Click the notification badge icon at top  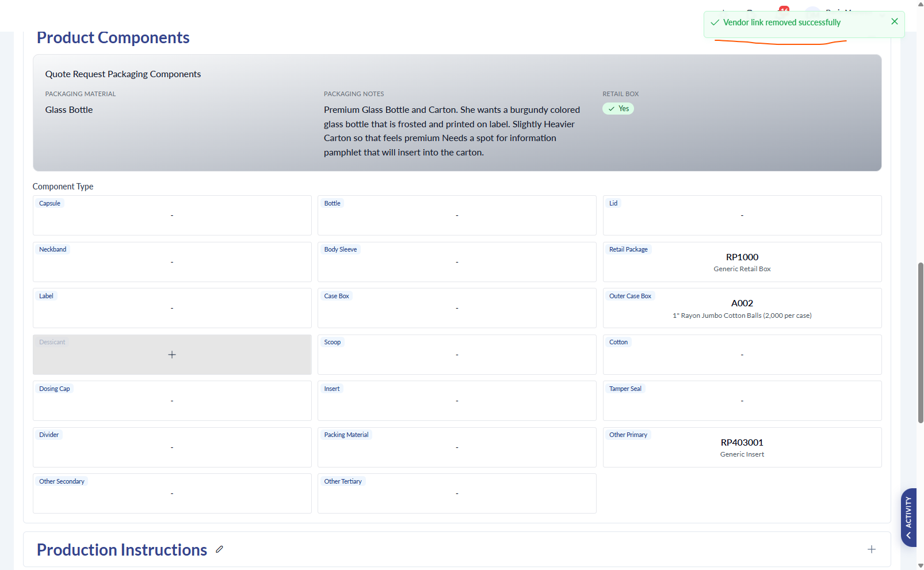[784, 9]
